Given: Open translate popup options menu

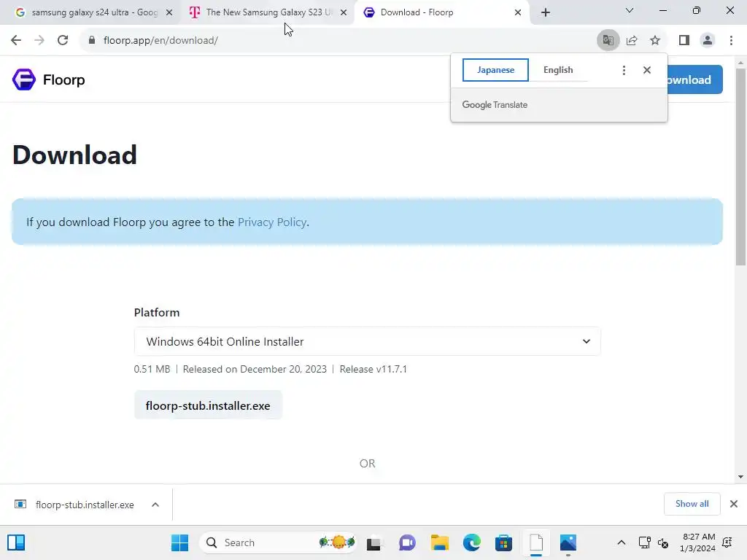Looking at the screenshot, I should tap(624, 71).
